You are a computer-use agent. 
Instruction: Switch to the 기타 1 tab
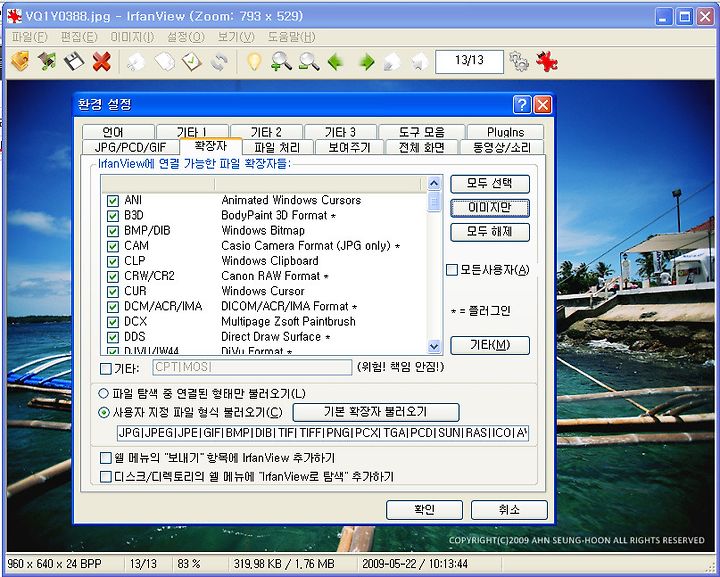pos(192,132)
